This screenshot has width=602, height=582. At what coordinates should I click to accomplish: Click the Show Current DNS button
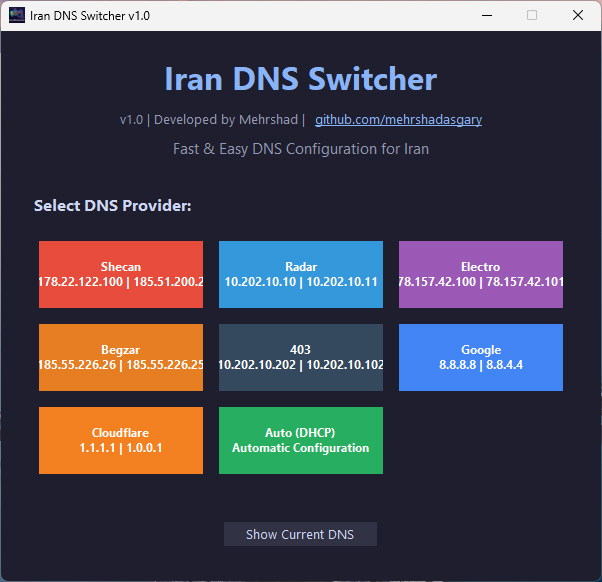click(300, 534)
